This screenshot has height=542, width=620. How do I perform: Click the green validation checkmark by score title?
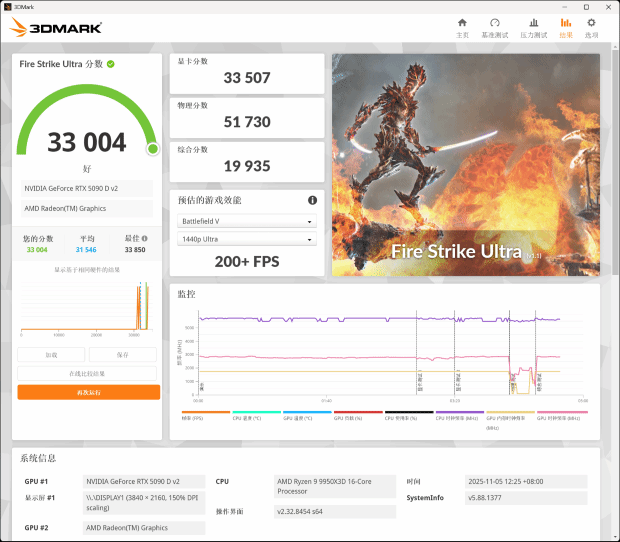[111, 64]
